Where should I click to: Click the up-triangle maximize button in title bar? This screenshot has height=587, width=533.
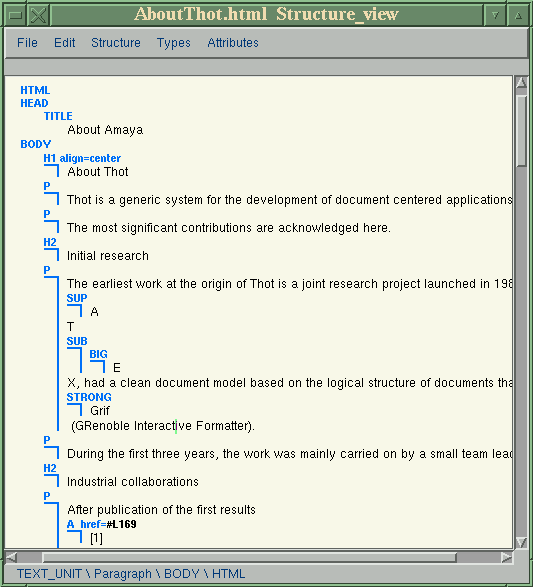pyautogui.click(x=518, y=15)
